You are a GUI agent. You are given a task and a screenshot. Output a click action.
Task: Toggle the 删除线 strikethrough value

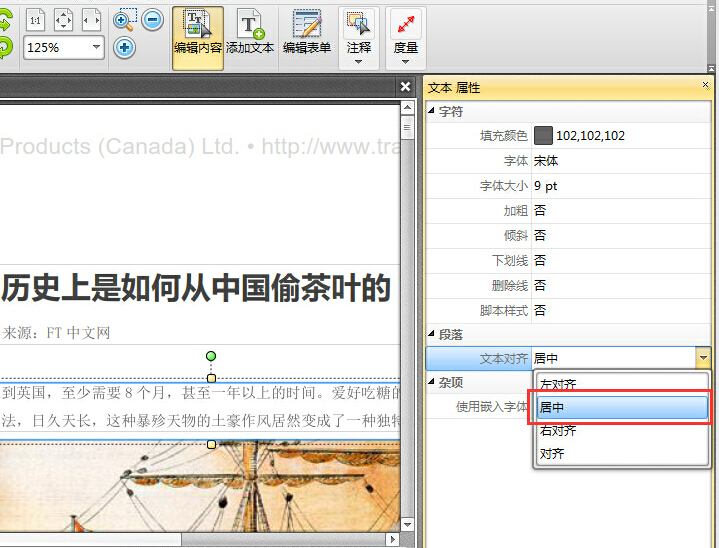click(x=540, y=286)
